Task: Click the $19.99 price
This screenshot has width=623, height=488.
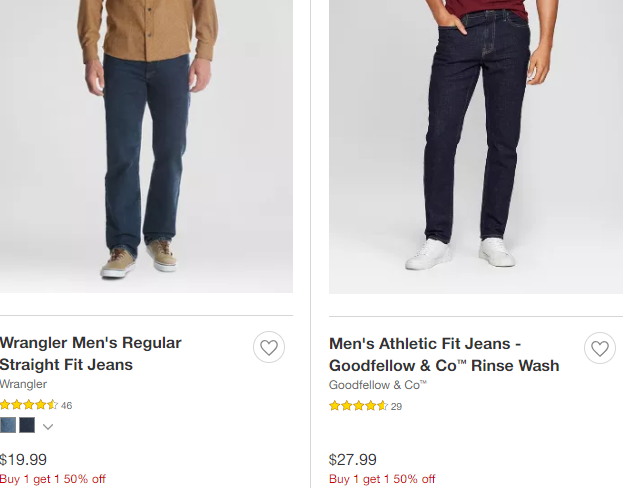Action: pyautogui.click(x=24, y=460)
